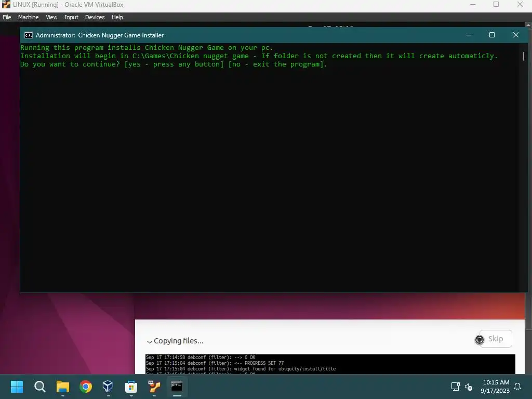This screenshot has height=399, width=532.
Task: Close the Oracle VM VirtualBox window
Action: pyautogui.click(x=520, y=4)
